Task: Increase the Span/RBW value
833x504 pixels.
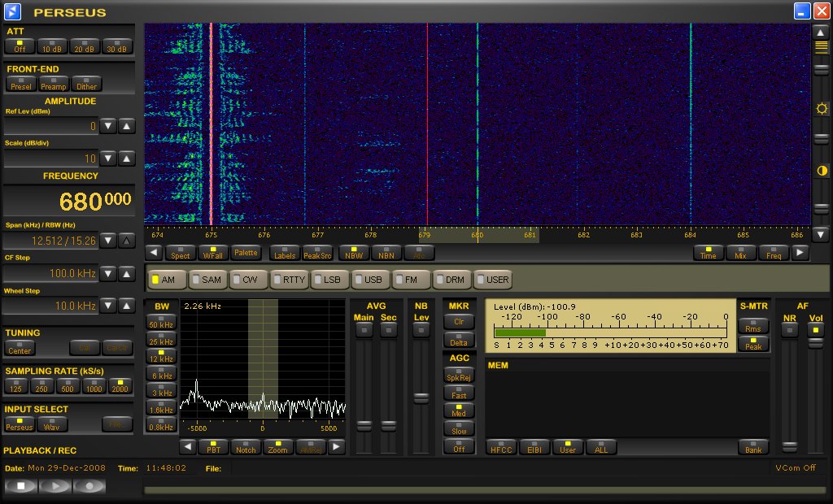Action: (x=126, y=241)
